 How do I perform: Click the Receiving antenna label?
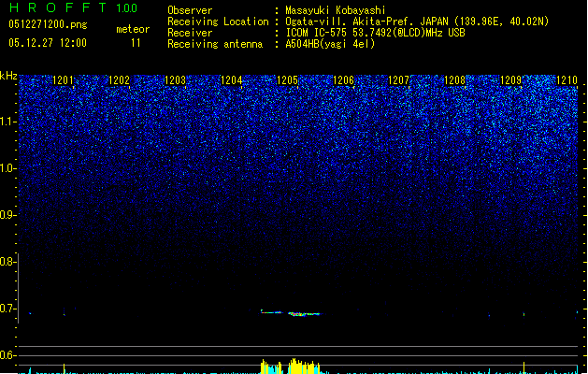215,44
